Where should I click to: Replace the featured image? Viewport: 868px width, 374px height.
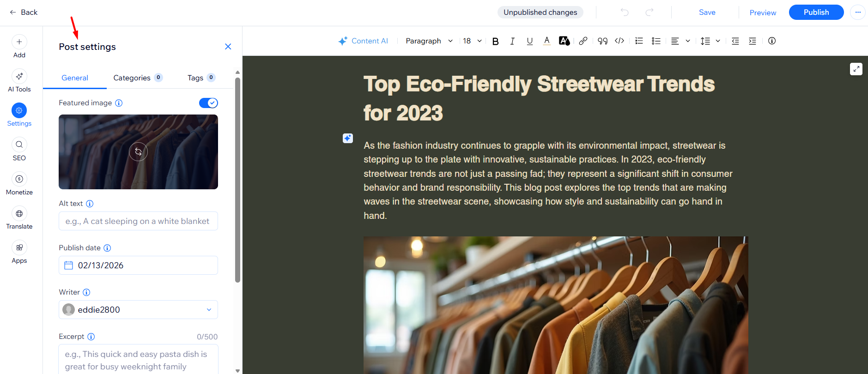[138, 151]
